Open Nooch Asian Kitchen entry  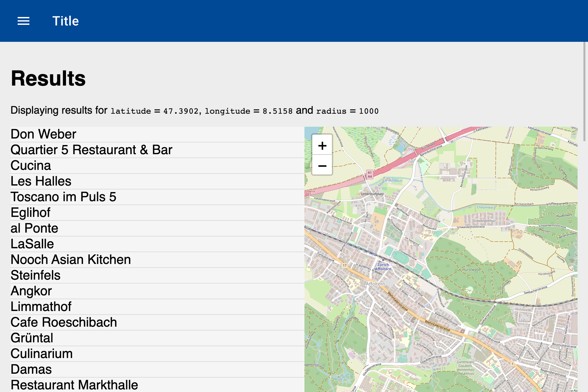pyautogui.click(x=71, y=260)
